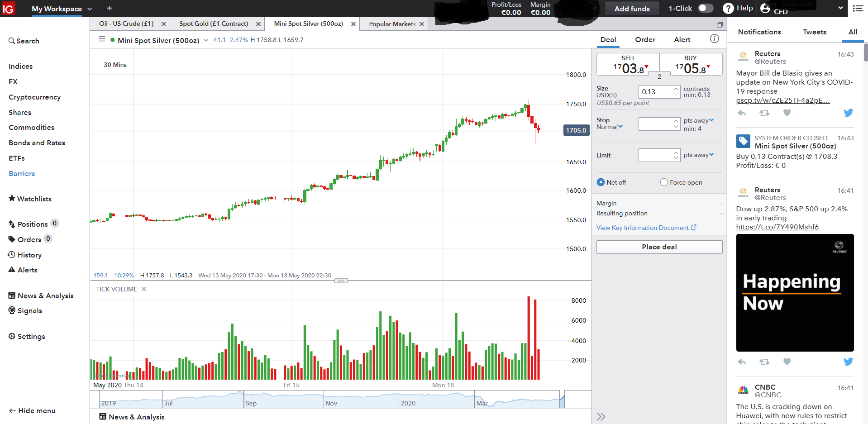Click the right timeline range handle

(x=562, y=399)
